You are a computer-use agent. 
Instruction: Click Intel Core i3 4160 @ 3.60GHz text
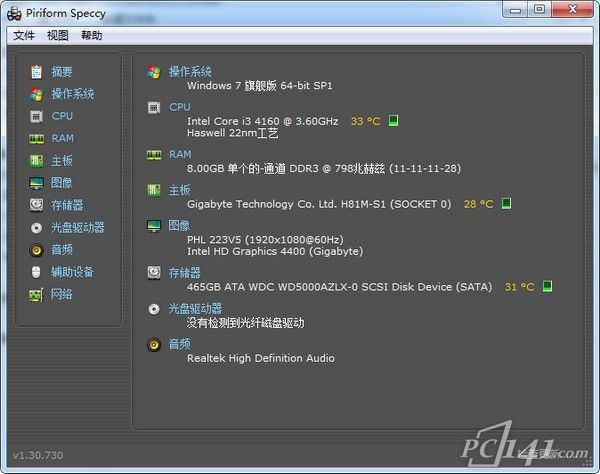click(262, 121)
